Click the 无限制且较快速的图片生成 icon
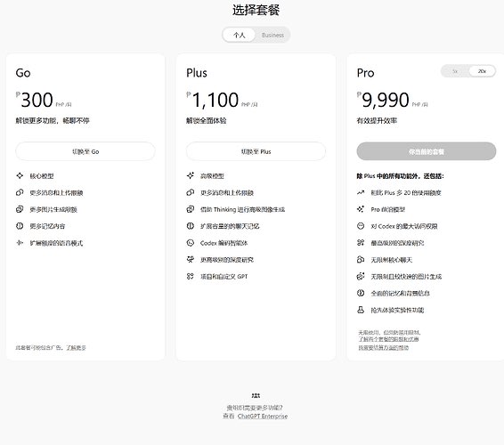This screenshot has height=445, width=504. coord(361,276)
